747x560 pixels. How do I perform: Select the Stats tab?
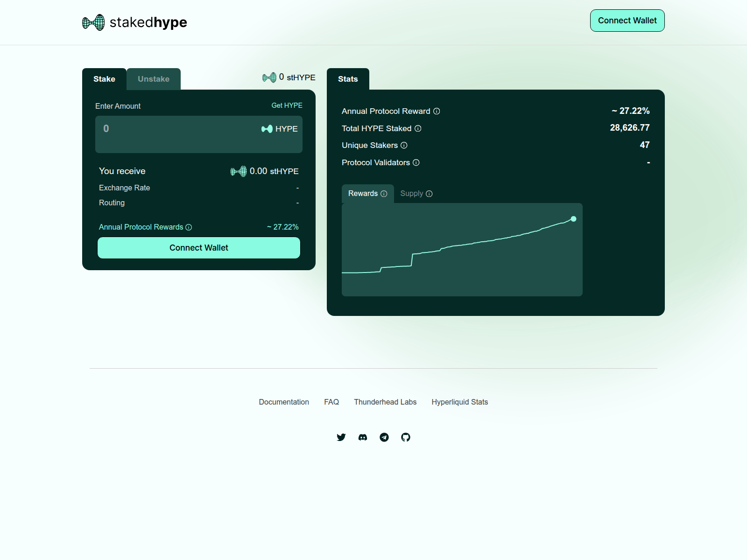tap(348, 79)
